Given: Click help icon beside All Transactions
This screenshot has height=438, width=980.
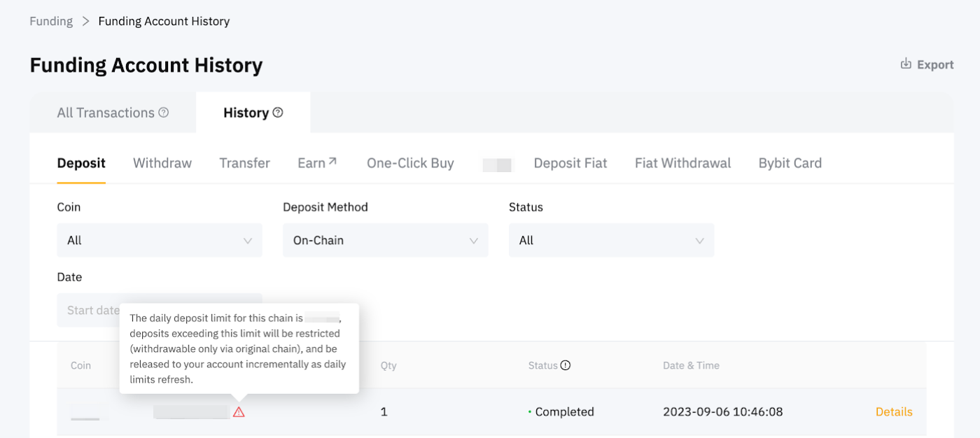Looking at the screenshot, I should tap(164, 113).
